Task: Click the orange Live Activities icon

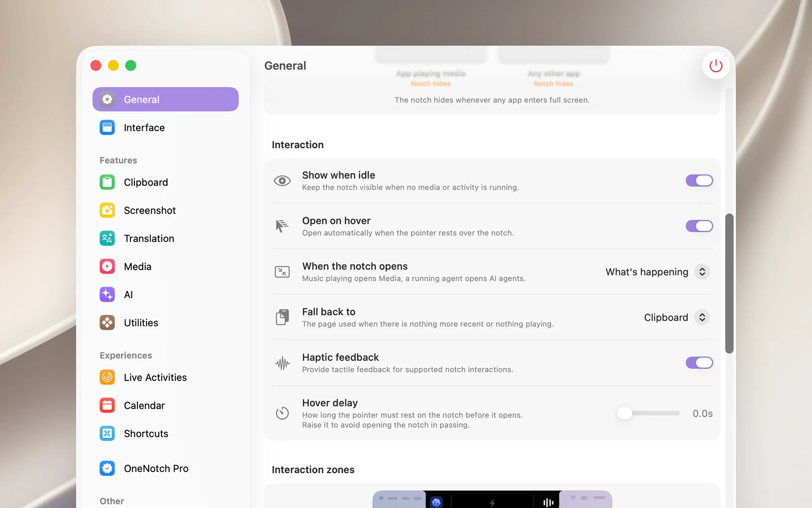Action: tap(107, 377)
